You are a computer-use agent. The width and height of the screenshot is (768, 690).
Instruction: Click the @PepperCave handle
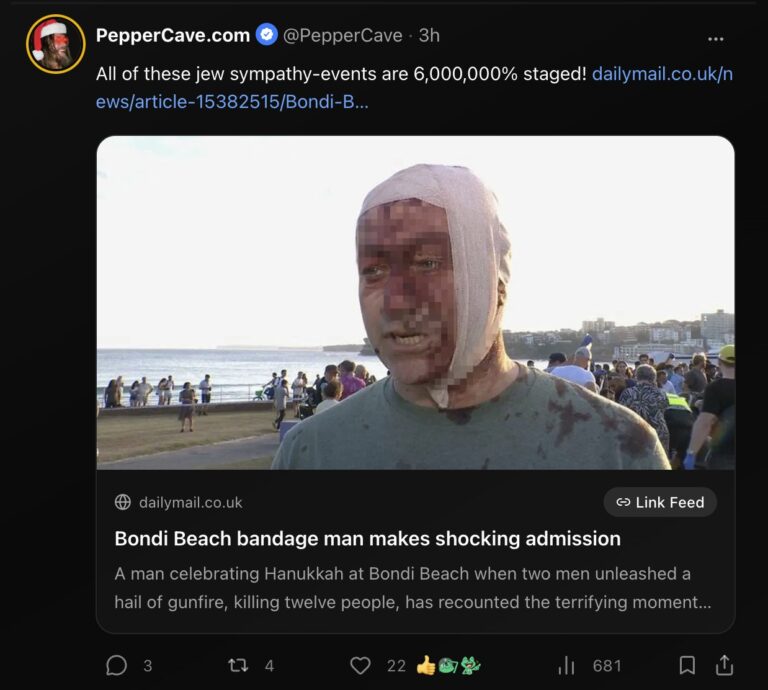(x=343, y=35)
